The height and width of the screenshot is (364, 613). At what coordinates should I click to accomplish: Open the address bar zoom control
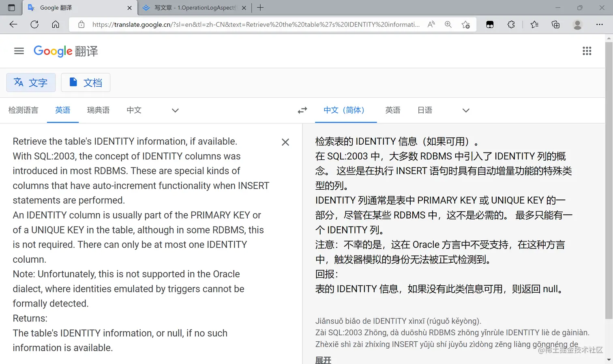pos(448,24)
